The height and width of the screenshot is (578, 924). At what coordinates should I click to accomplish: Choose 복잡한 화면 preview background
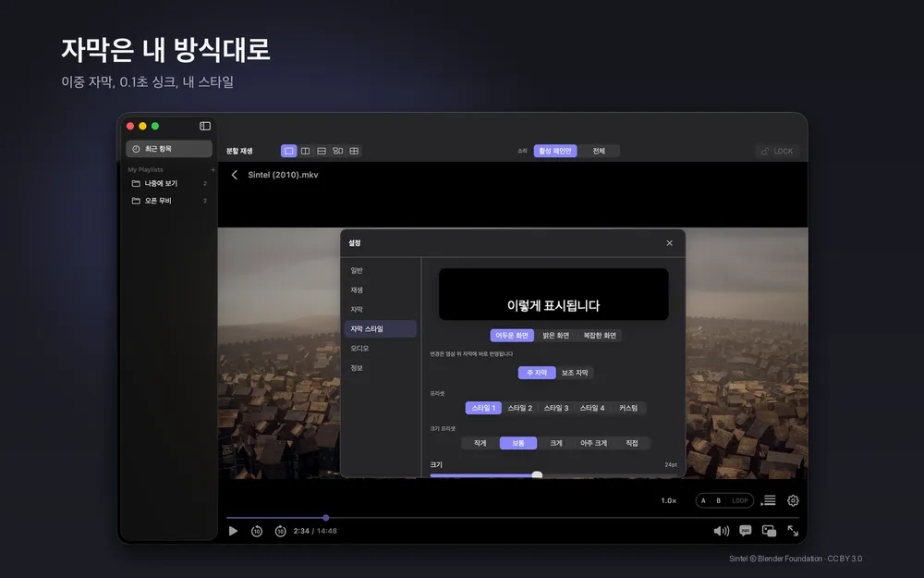[600, 335]
